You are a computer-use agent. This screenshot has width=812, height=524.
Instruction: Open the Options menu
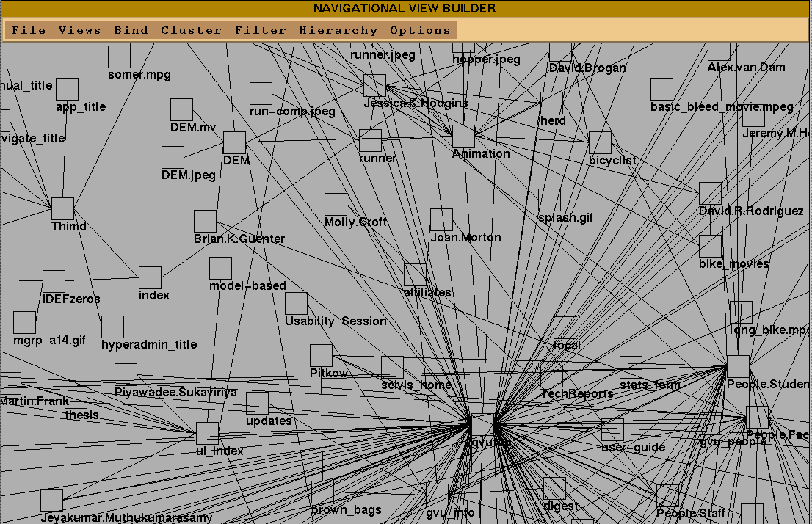coord(420,30)
